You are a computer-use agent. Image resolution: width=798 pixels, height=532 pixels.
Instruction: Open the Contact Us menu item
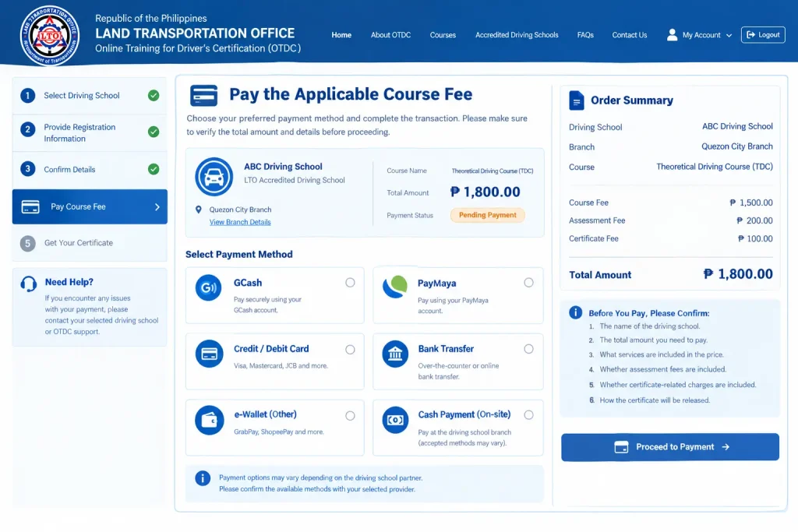point(630,35)
